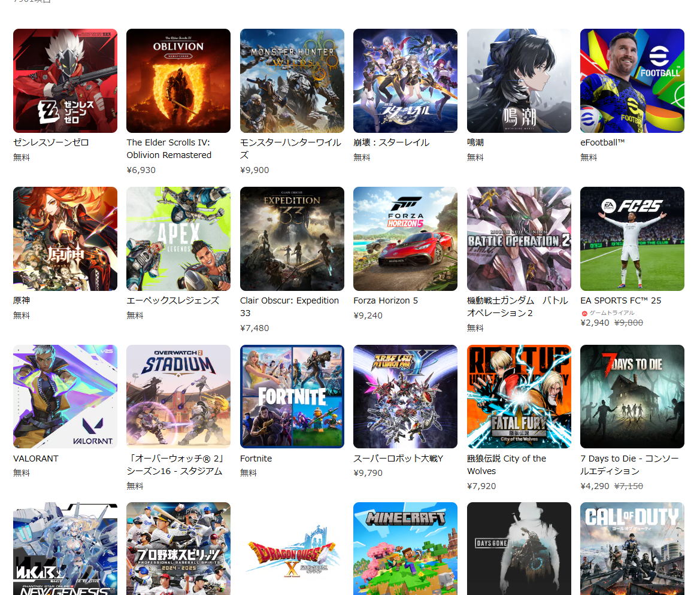The width and height of the screenshot is (700, 595).
Task: Open the PSO2 New Genesis cover image
Action: point(65,548)
